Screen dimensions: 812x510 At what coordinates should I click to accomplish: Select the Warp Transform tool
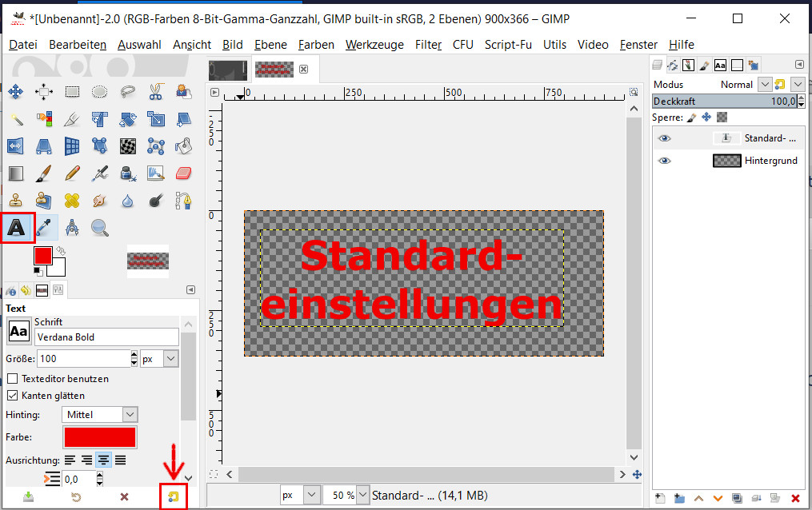[x=128, y=146]
